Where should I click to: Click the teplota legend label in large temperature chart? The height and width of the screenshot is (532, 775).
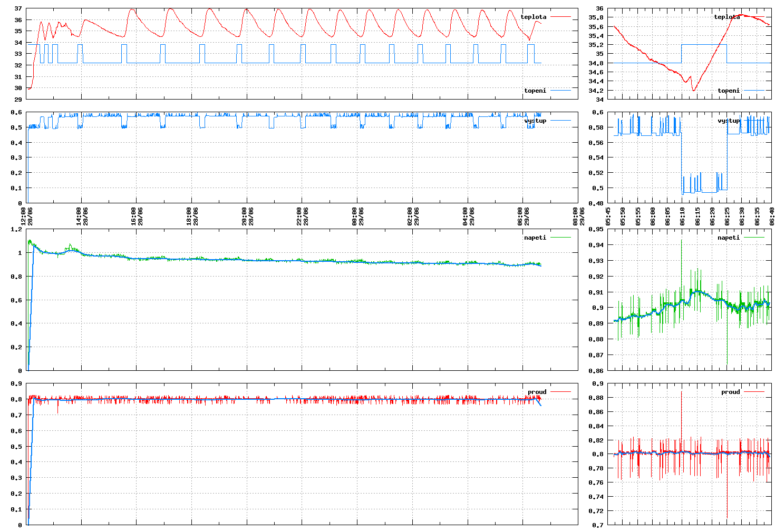533,17
